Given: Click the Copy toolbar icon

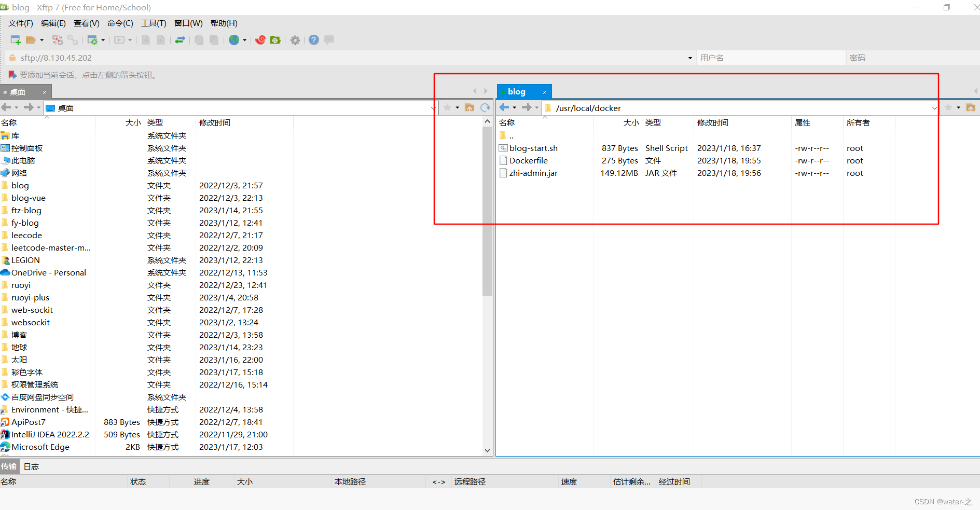Looking at the screenshot, I should 199,40.
